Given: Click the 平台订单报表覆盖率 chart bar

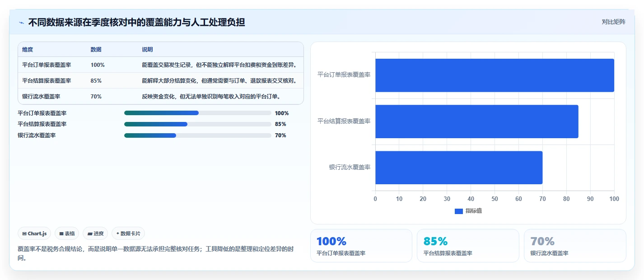Looking at the screenshot, I should 495,75.
